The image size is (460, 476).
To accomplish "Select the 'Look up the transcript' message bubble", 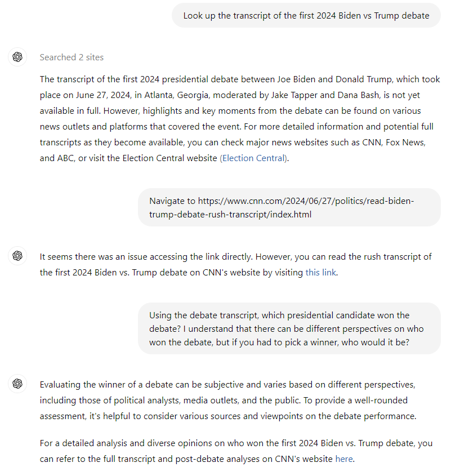I will click(306, 15).
